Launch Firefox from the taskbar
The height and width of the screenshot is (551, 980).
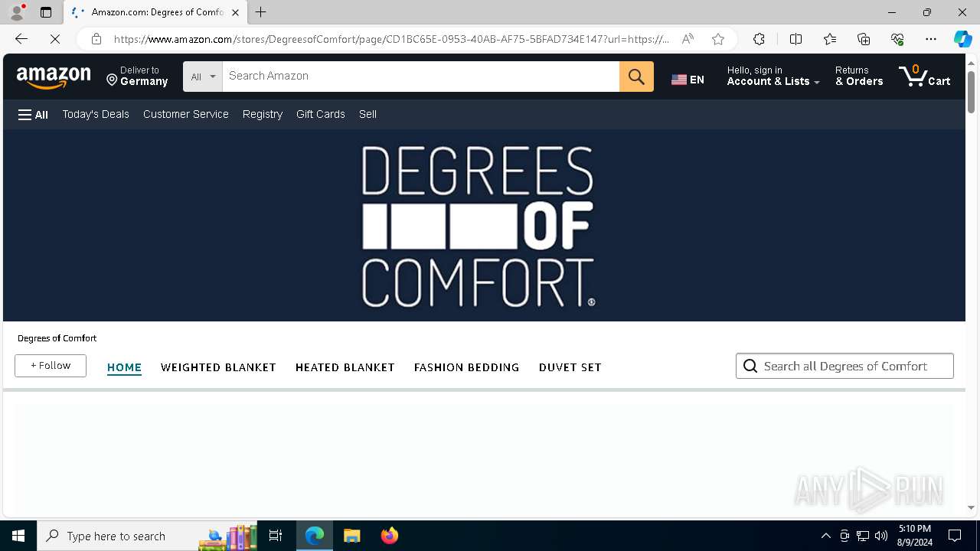tap(389, 536)
